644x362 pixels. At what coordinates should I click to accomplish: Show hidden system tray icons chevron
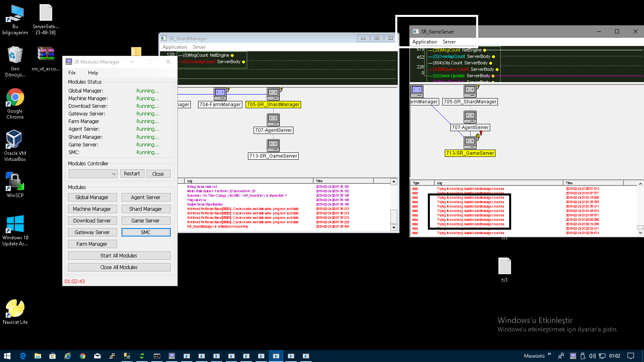549,354
